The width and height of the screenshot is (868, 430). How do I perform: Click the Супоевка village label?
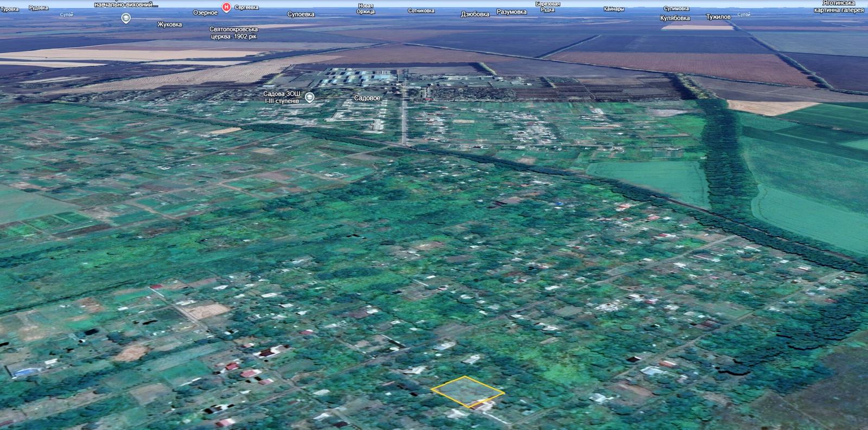[x=301, y=14]
